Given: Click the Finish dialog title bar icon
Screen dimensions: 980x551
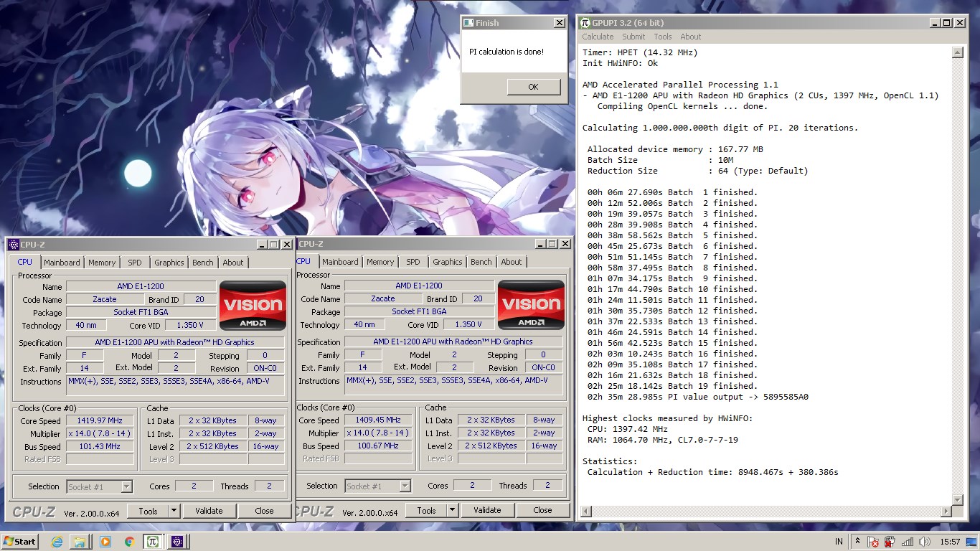Looking at the screenshot, I should coord(468,23).
